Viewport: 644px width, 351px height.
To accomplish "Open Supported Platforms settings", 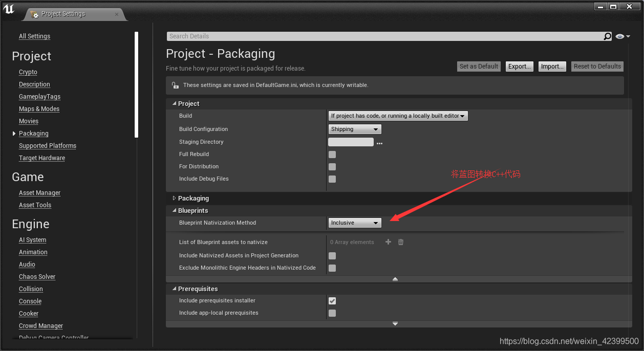I will click(48, 146).
